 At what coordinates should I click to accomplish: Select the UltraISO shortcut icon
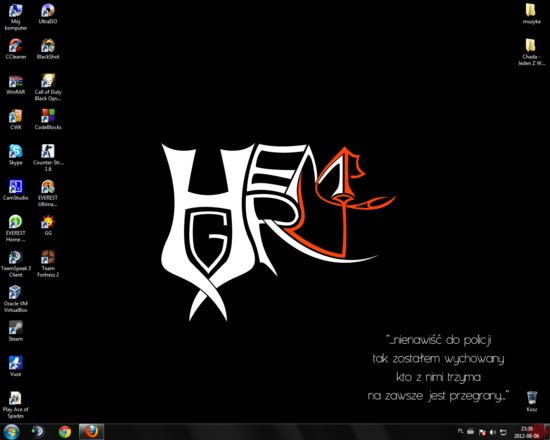[x=48, y=14]
